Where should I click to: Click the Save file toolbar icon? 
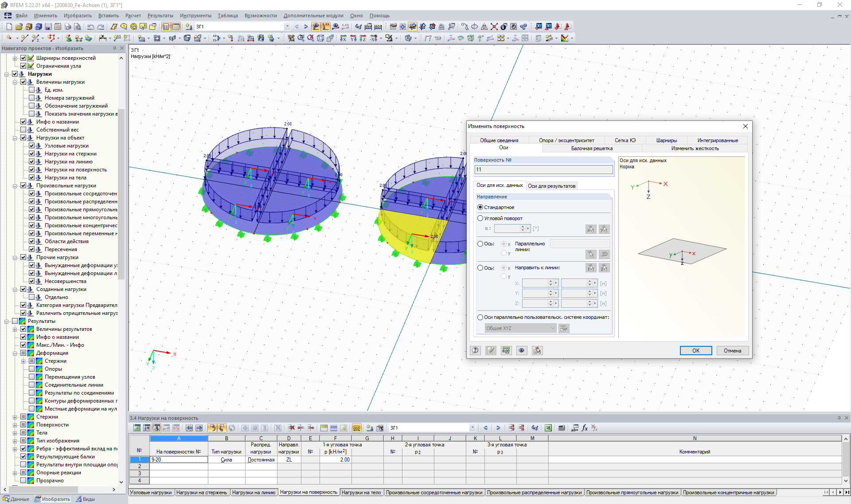[x=48, y=27]
